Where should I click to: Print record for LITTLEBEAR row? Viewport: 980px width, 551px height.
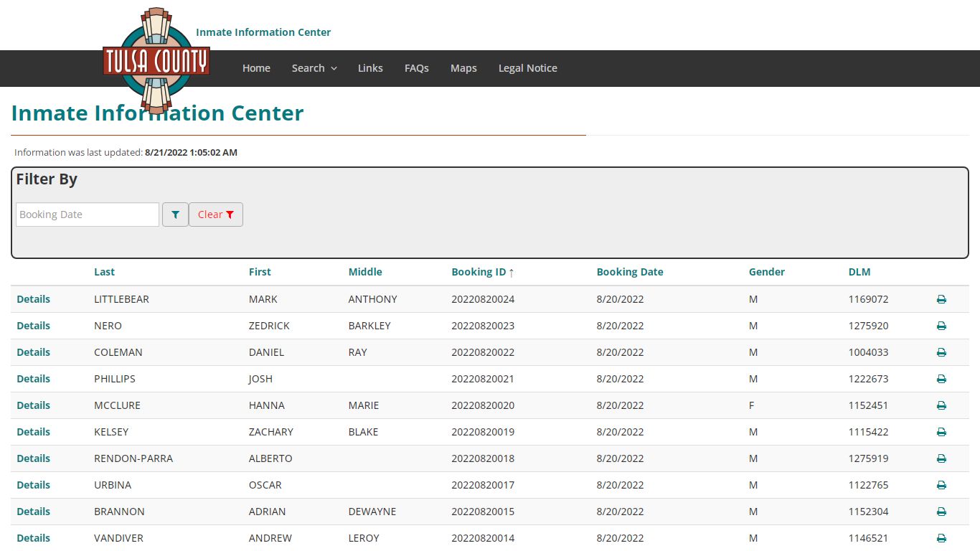coord(941,299)
